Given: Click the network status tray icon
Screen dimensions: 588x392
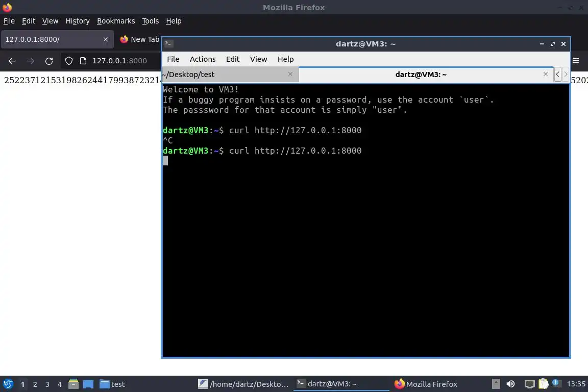Looking at the screenshot, I should (x=529, y=384).
